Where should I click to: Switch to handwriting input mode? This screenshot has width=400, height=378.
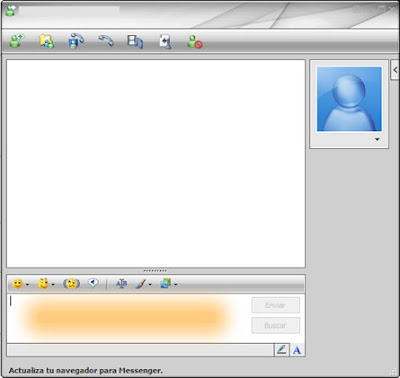tap(282, 350)
